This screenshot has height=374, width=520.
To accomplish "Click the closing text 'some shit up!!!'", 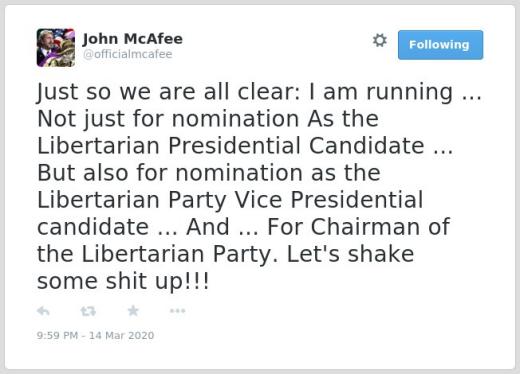I will tap(123, 281).
